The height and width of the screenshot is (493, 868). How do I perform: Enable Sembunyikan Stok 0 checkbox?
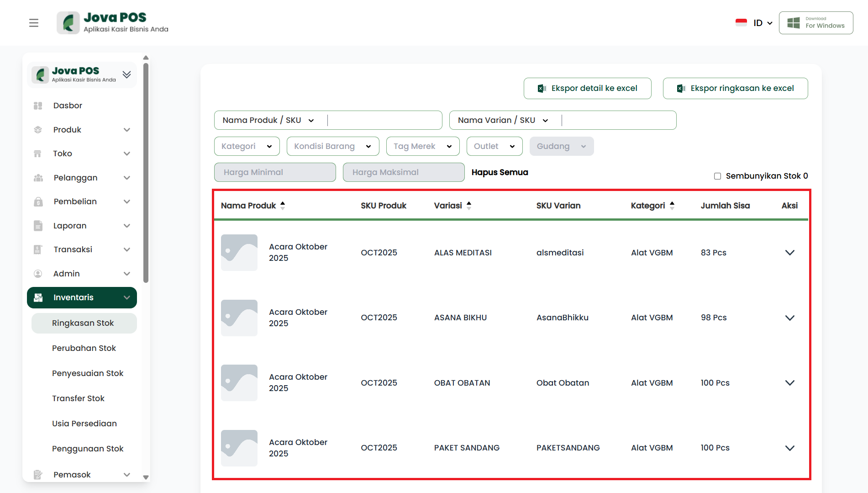point(717,176)
